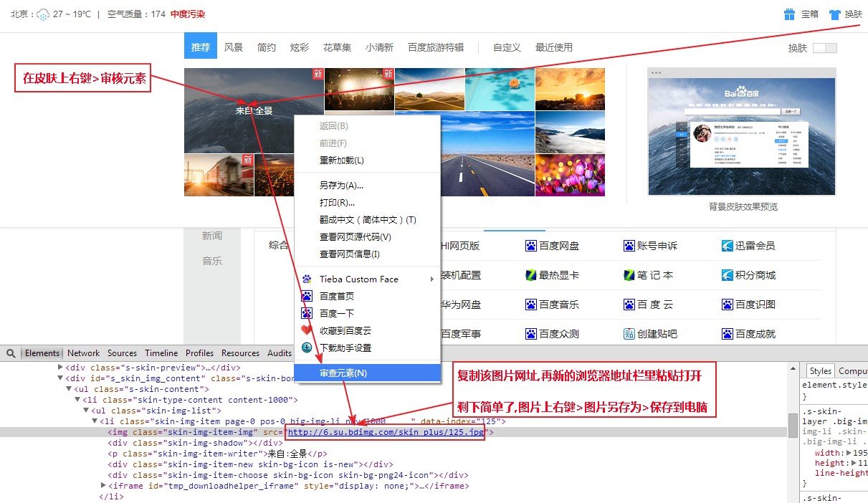Open the 账号申诉 link
The width and height of the screenshot is (868, 503).
(631, 245)
